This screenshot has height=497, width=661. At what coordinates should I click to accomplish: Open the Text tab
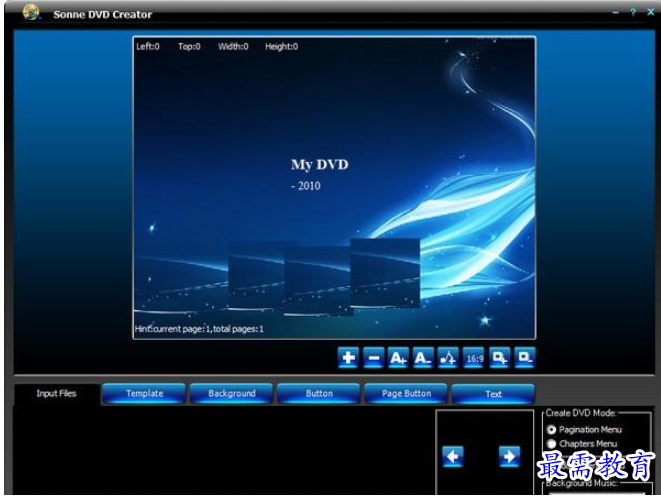click(493, 394)
